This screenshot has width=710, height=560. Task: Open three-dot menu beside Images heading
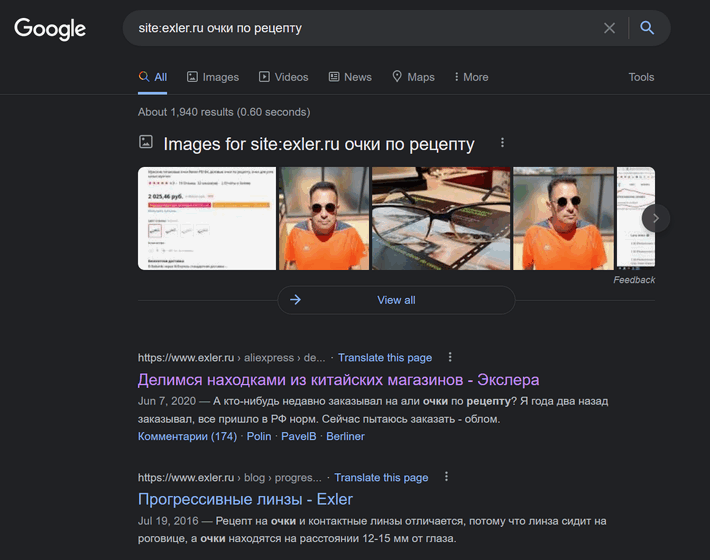tap(502, 143)
